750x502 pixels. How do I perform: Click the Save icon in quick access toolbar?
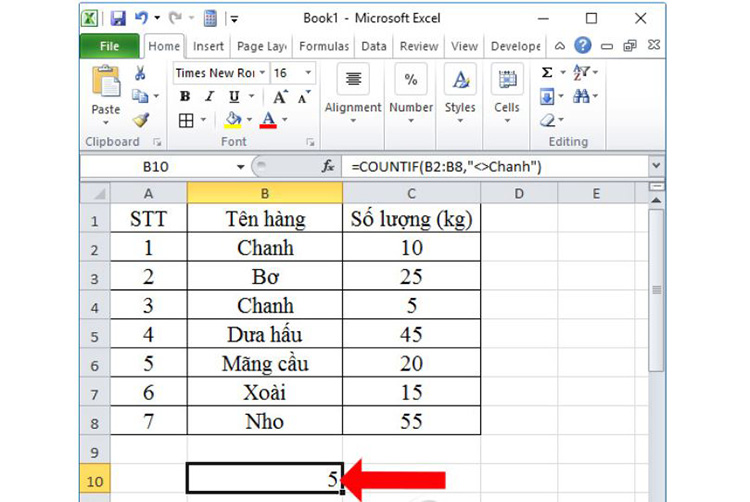[118, 18]
